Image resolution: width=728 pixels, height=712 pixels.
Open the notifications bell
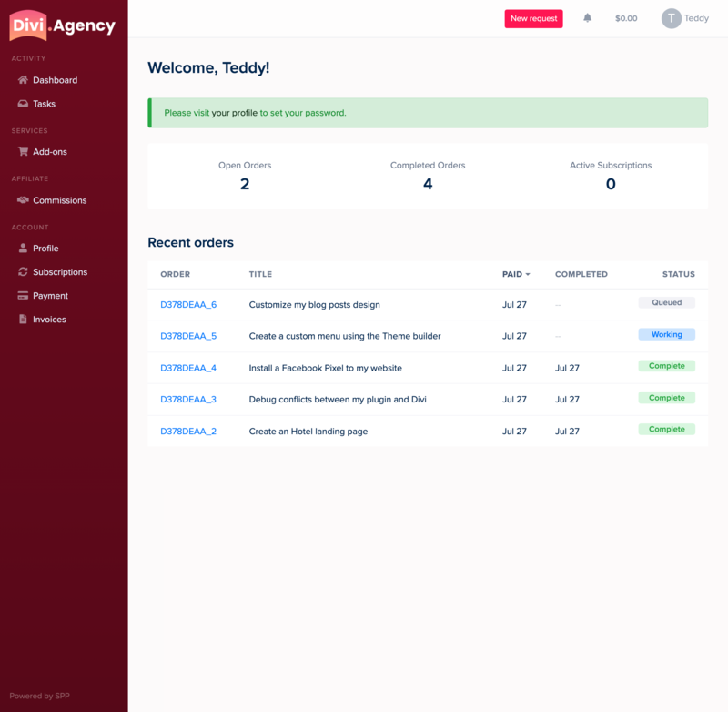pyautogui.click(x=587, y=18)
